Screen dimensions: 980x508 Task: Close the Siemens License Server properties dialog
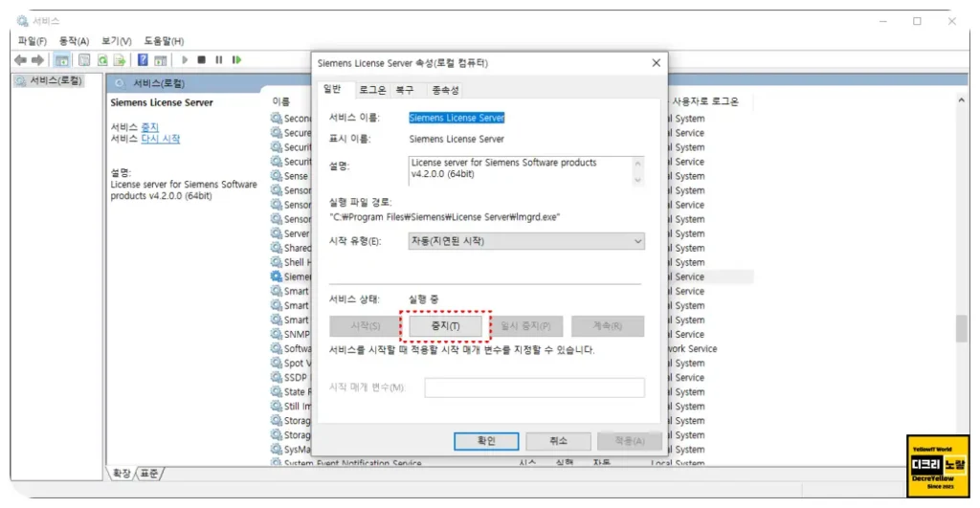(x=657, y=63)
